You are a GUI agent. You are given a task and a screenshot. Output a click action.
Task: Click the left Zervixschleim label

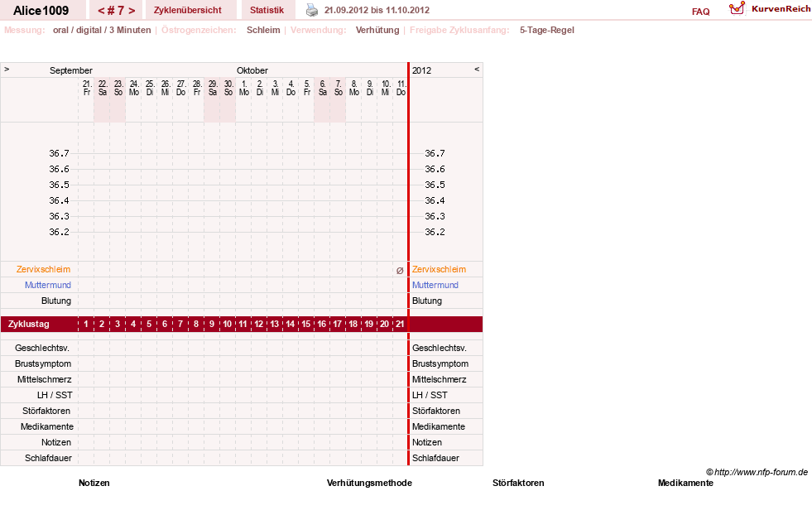pos(44,269)
